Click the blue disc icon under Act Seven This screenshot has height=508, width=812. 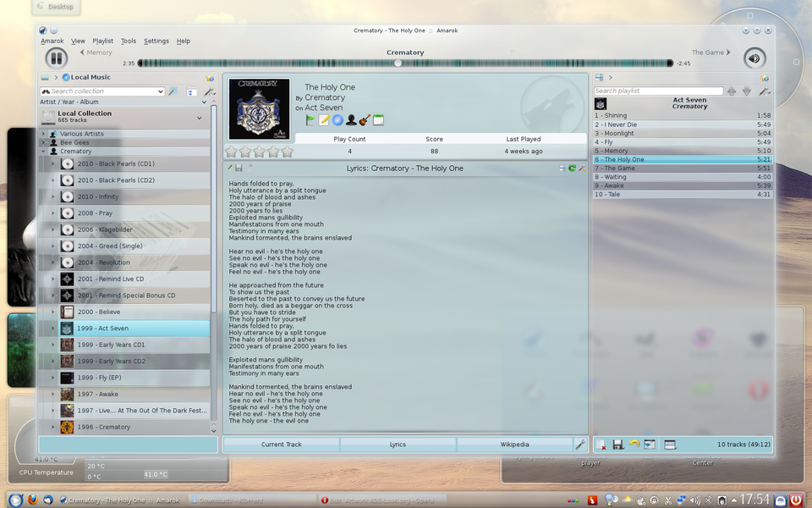[x=337, y=120]
